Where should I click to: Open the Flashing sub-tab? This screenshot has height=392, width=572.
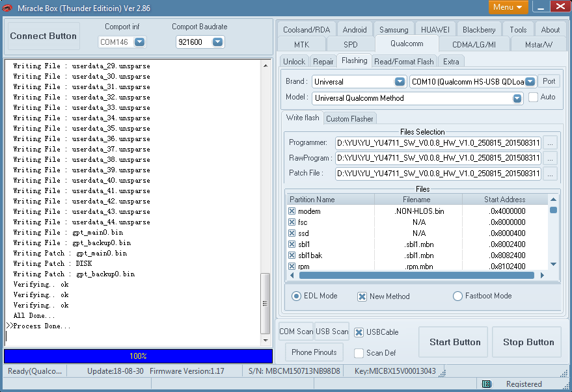tap(354, 60)
